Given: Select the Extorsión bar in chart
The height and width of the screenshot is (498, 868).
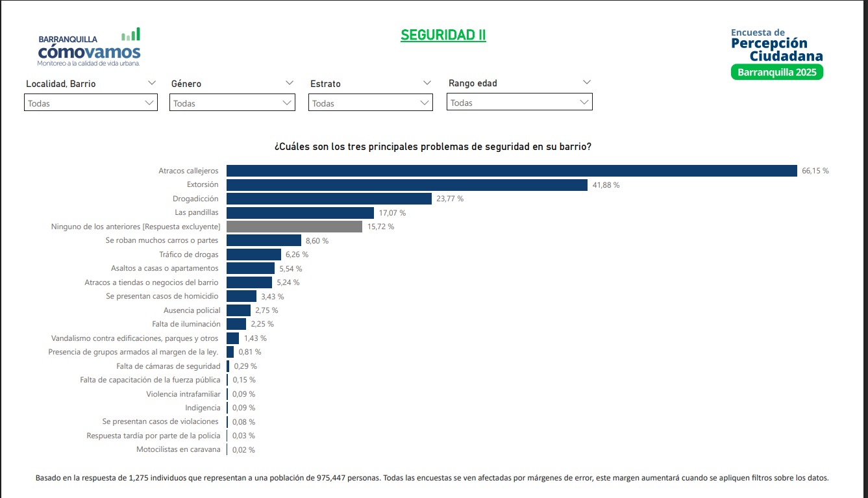Looking at the screenshot, I should (x=407, y=185).
